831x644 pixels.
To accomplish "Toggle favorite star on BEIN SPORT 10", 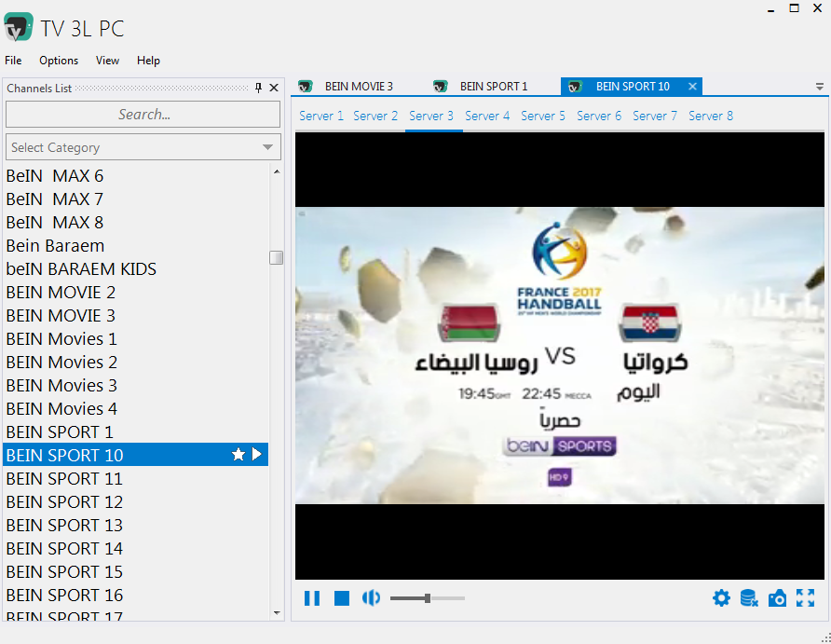I will (238, 455).
